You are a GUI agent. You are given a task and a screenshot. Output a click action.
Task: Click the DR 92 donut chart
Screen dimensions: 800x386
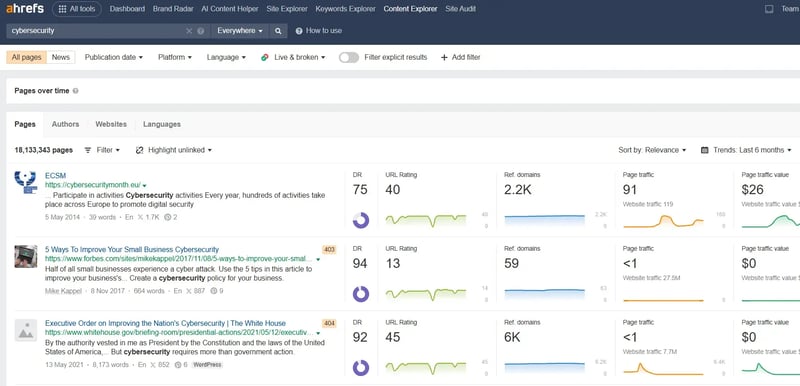click(x=361, y=368)
